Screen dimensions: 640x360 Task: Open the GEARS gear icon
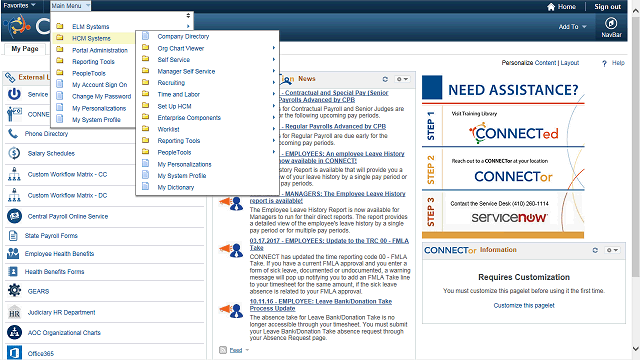pos(14,291)
